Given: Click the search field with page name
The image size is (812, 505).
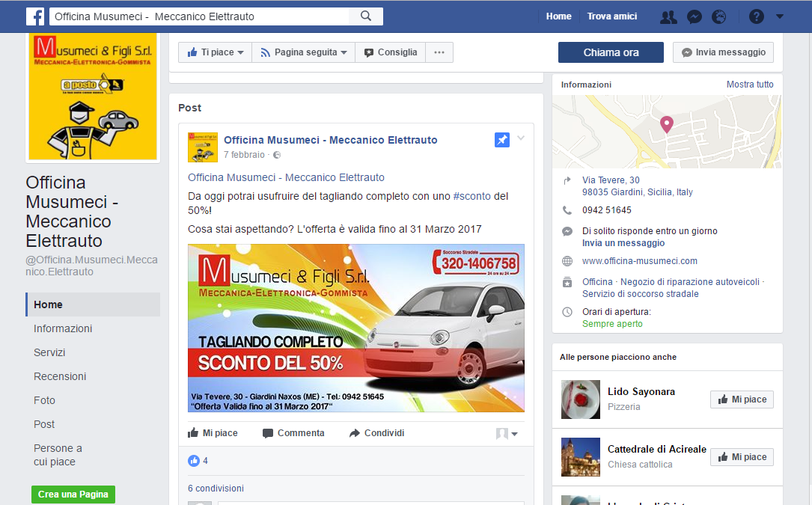Looking at the screenshot, I should pyautogui.click(x=199, y=16).
